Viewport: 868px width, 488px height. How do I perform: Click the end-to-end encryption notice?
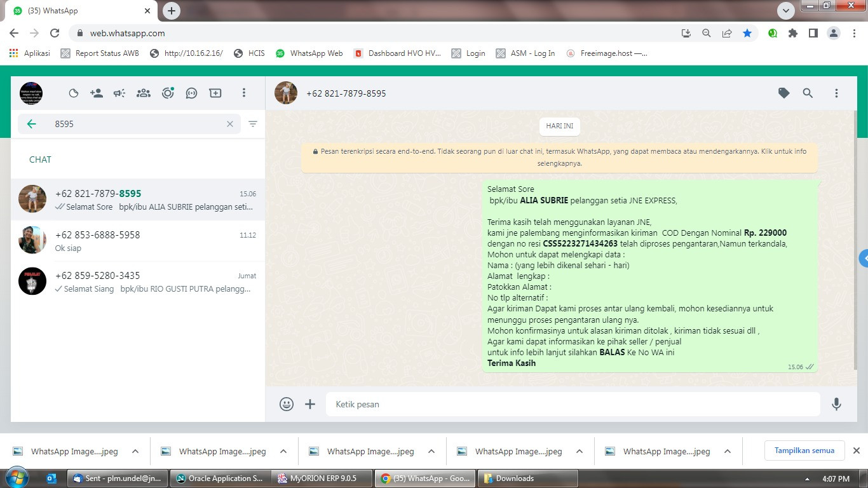pyautogui.click(x=559, y=158)
